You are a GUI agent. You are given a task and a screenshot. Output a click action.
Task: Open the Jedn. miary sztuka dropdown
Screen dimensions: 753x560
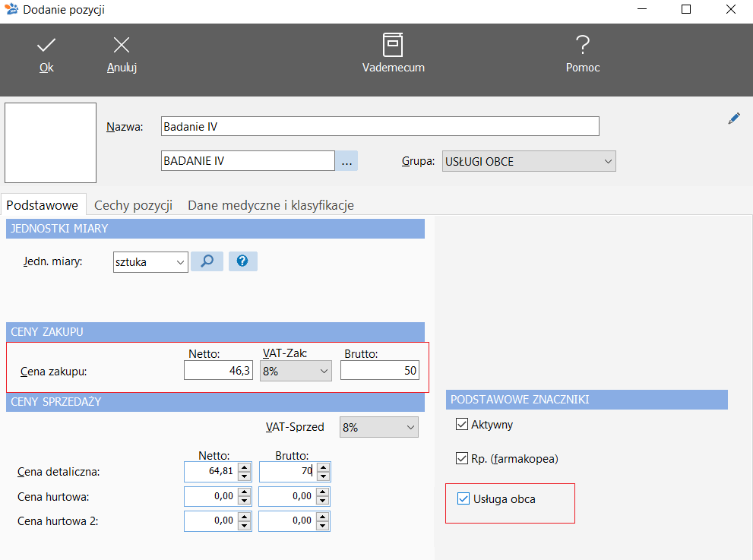pyautogui.click(x=150, y=262)
